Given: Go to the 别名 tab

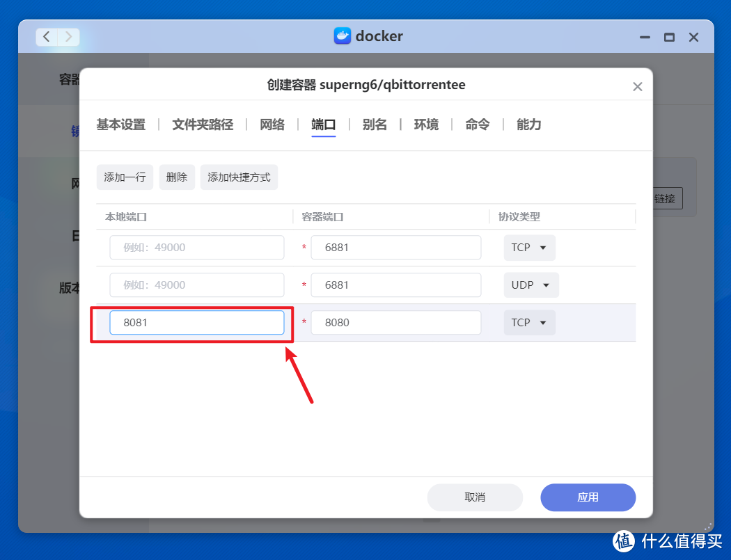Looking at the screenshot, I should click(375, 125).
